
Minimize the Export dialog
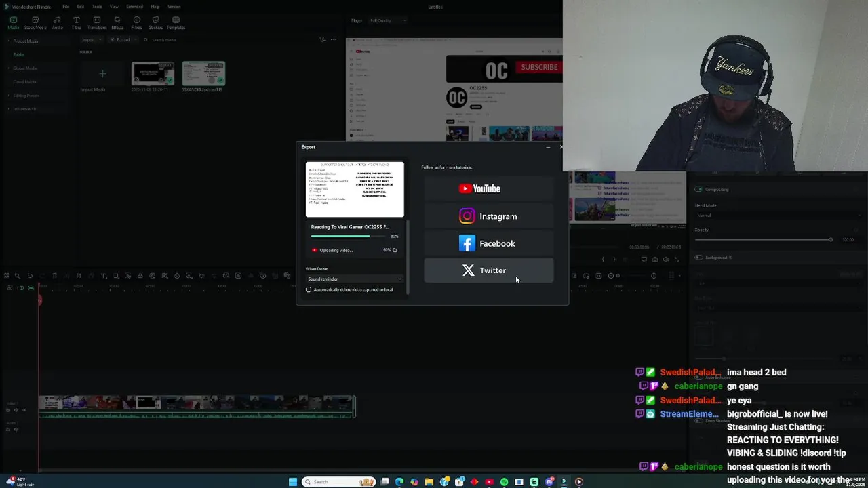548,147
